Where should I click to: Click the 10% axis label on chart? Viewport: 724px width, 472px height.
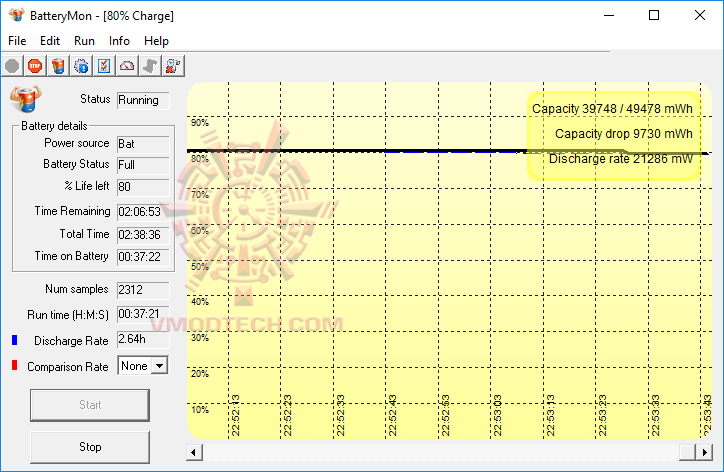200,410
